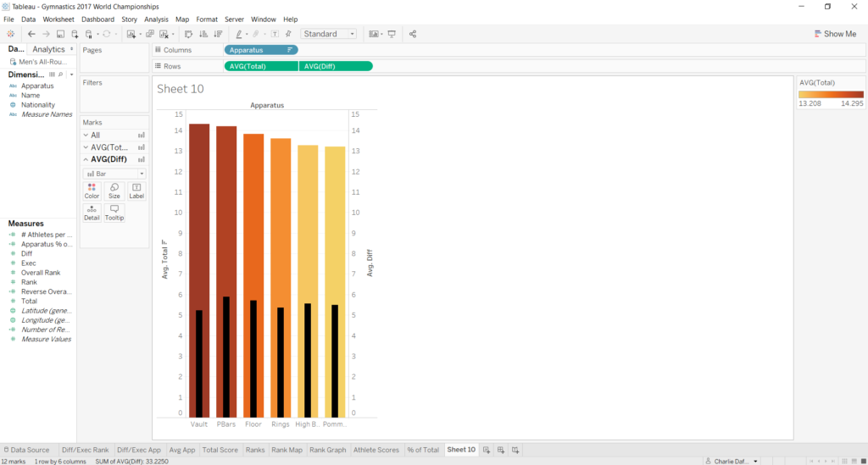Open the Analytics pane tab selector arrow
This screenshot has height=465, width=868.
click(x=71, y=49)
